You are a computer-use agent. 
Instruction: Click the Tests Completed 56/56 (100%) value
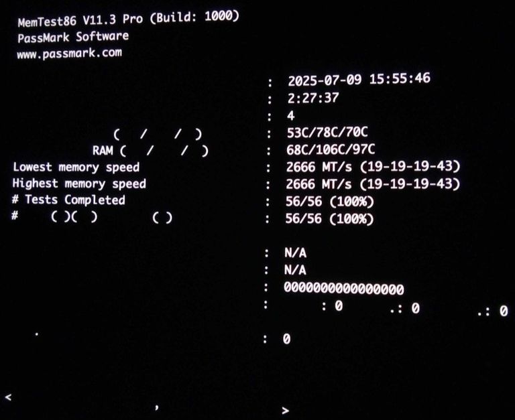[329, 202]
